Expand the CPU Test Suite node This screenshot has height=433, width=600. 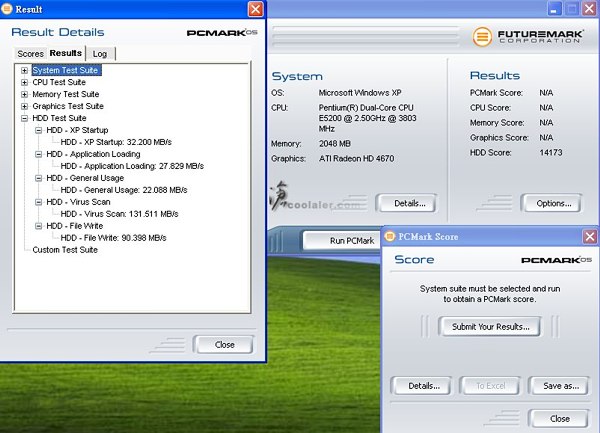(x=24, y=82)
